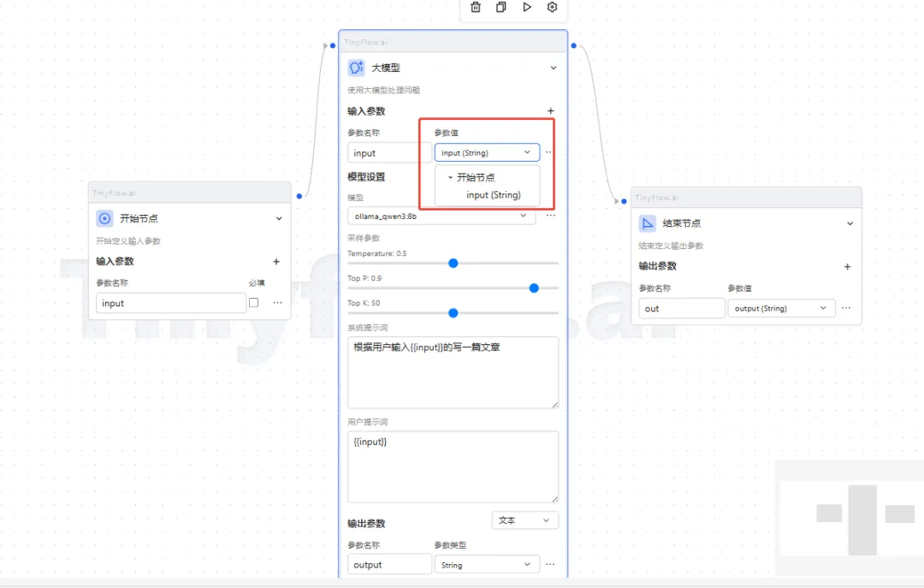Collapse the 大模型 node panel
This screenshot has width=924, height=588.
553,68
